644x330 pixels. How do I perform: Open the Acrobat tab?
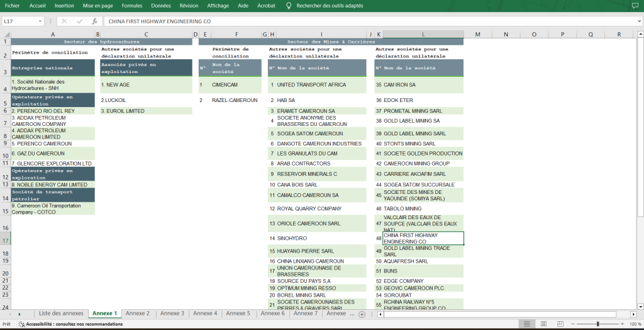pyautogui.click(x=266, y=6)
